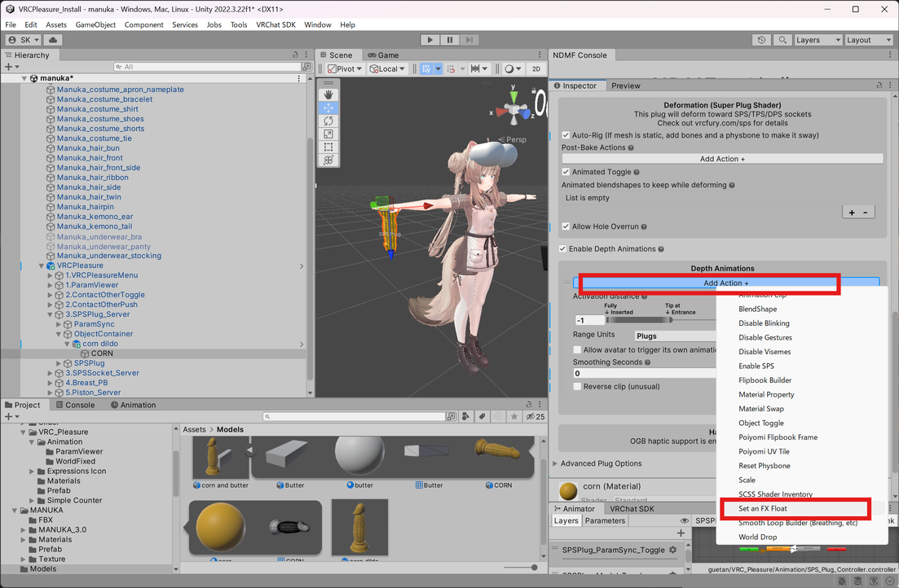Toggle Enable Depth Animations checkbox
The width and height of the screenshot is (899, 588).
click(562, 248)
